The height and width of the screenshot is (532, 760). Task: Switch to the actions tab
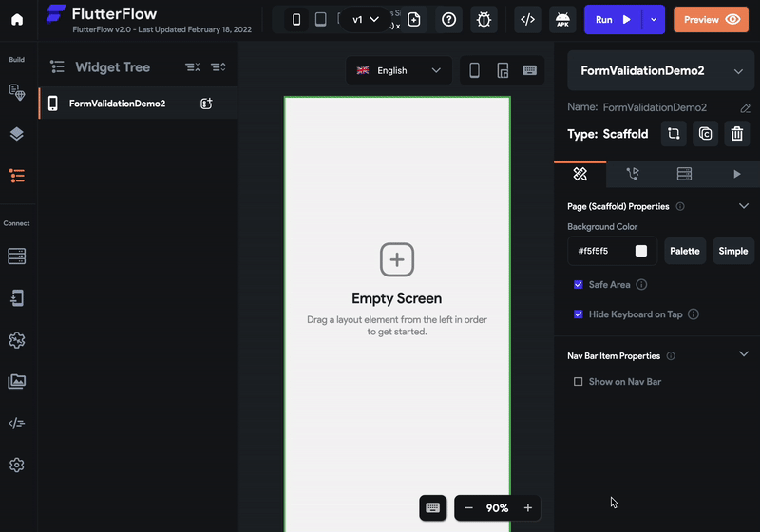click(x=633, y=174)
